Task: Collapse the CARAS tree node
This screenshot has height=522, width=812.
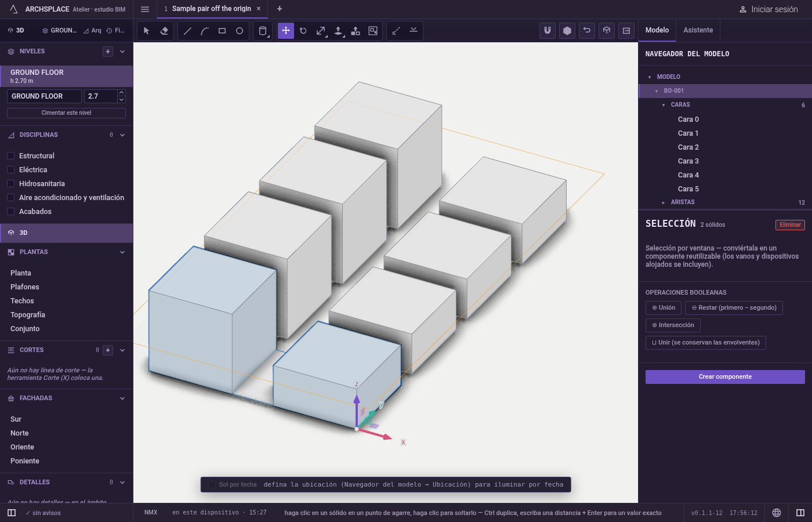Action: click(664, 105)
